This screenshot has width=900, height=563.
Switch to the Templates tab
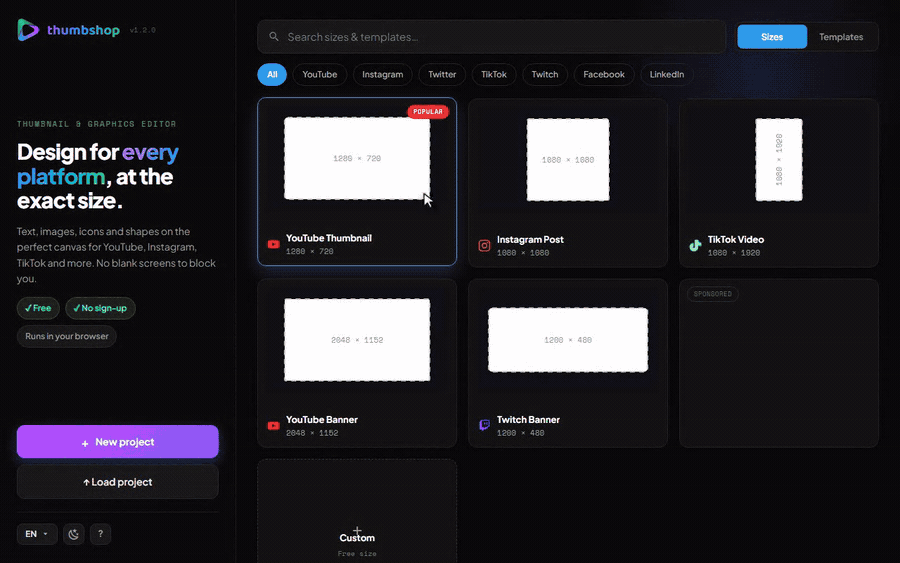pyautogui.click(x=841, y=37)
